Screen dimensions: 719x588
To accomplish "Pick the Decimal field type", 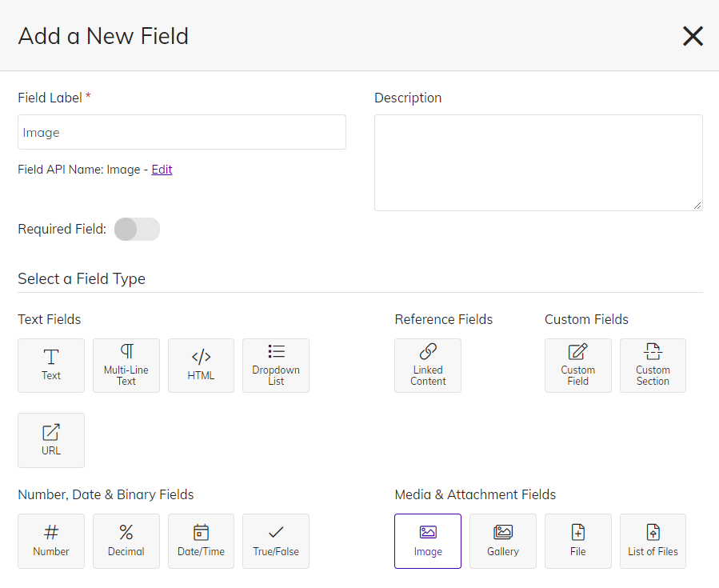I will pyautogui.click(x=126, y=542).
